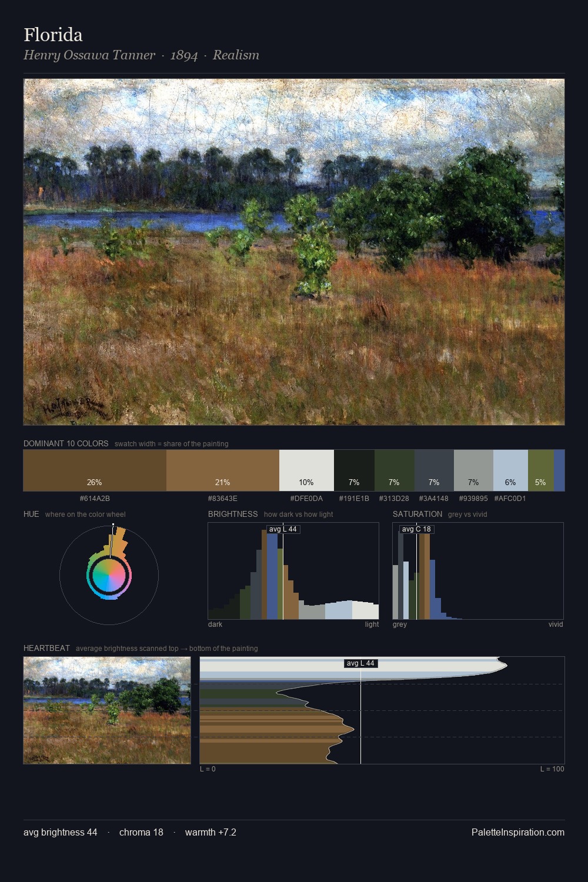Image resolution: width=588 pixels, height=882 pixels.
Task: Click the DOMINANT 10 COLORS heading
Action: point(66,443)
